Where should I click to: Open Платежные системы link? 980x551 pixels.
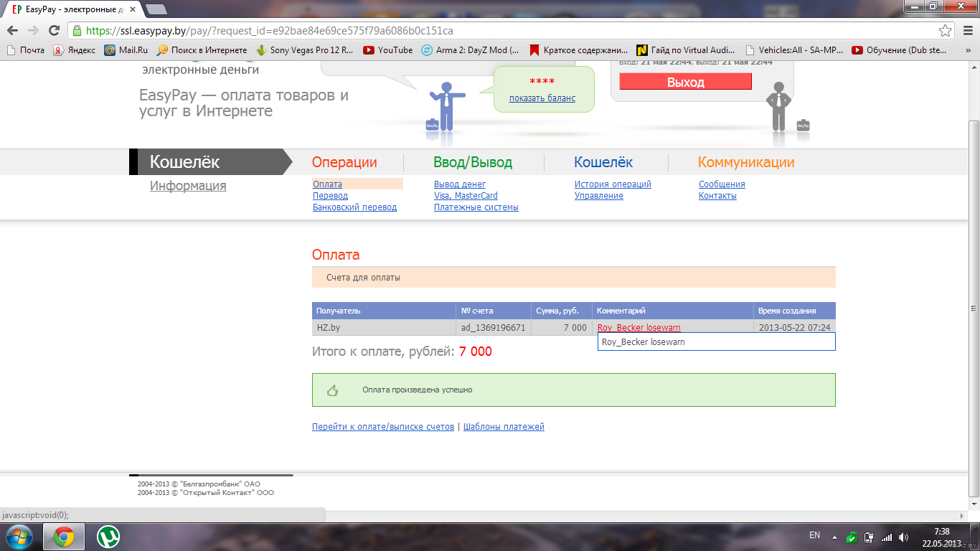click(x=476, y=207)
